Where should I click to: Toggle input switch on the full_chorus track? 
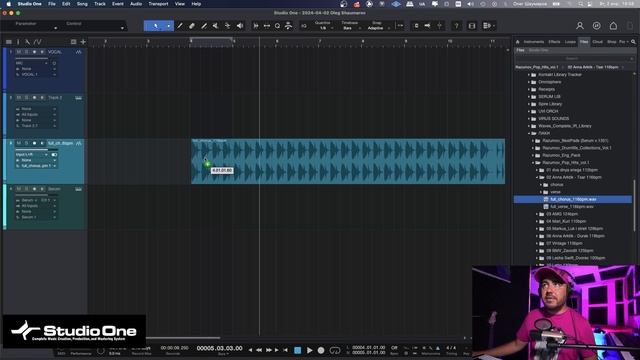[x=54, y=155]
